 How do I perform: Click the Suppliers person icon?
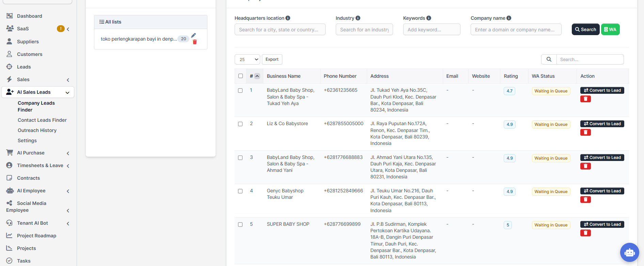[x=10, y=42]
